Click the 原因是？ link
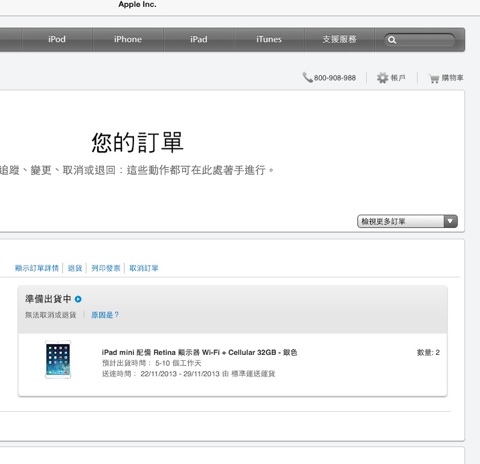This screenshot has height=464, width=480. pos(105,315)
